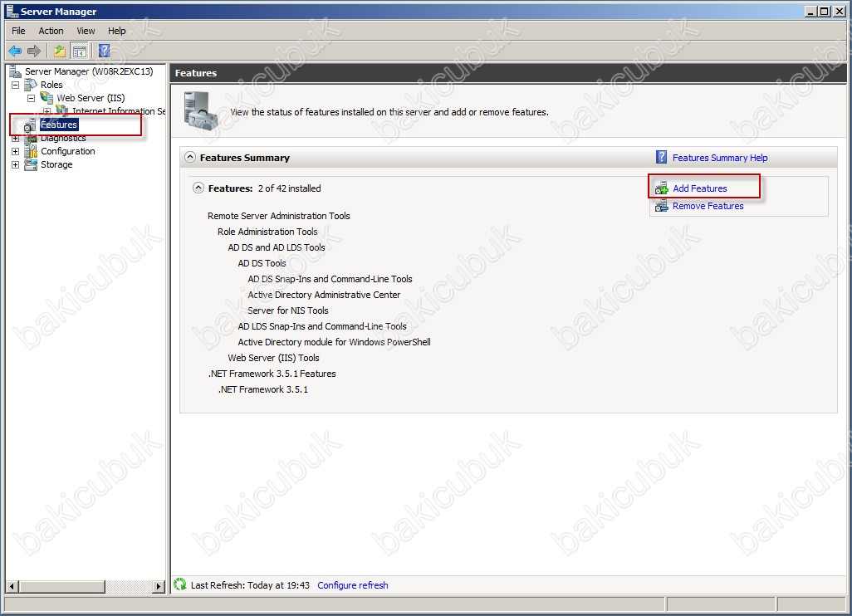Click the Back arrow toolbar icon
The image size is (852, 616).
tap(15, 51)
